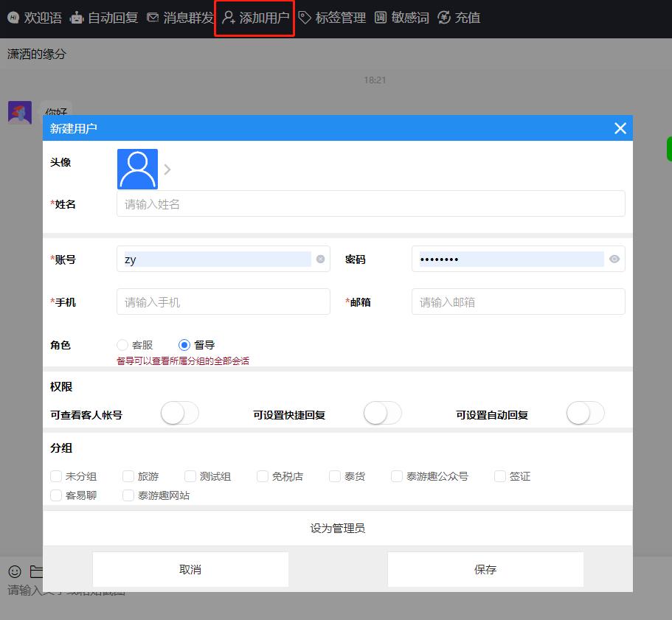Click the 消息群发 envelope icon
The height and width of the screenshot is (620, 672).
(153, 17)
